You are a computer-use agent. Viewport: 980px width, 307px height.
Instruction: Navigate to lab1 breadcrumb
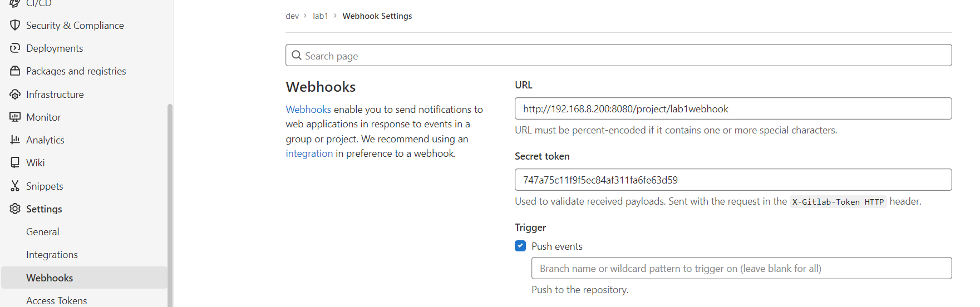click(x=321, y=16)
